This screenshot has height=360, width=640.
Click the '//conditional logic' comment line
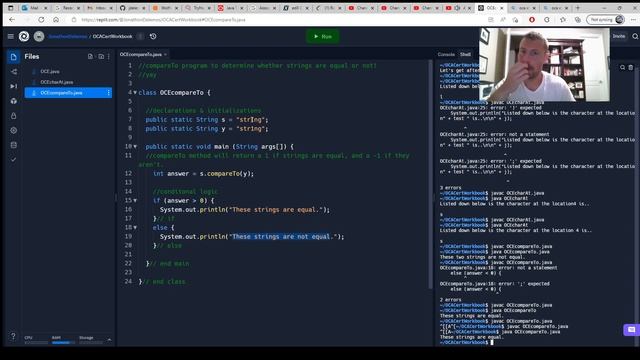click(x=186, y=191)
